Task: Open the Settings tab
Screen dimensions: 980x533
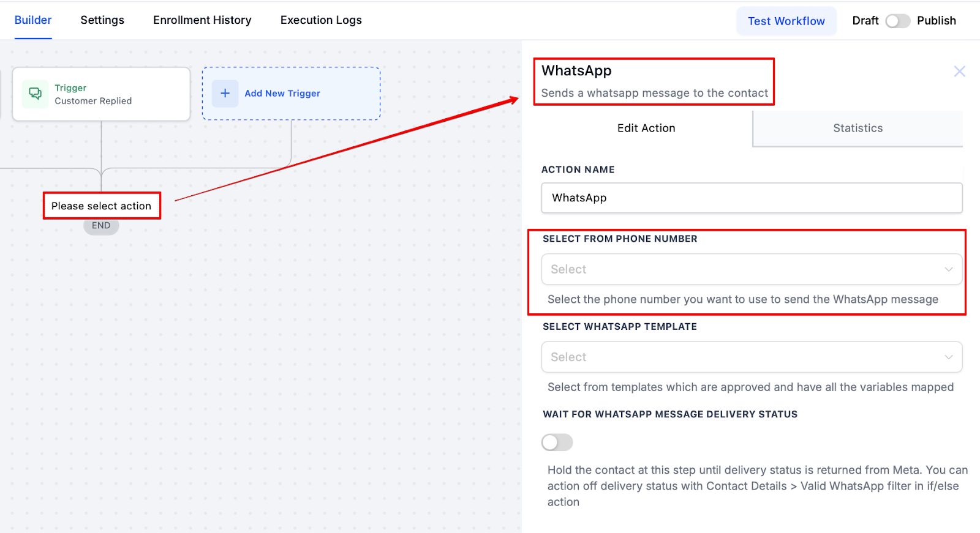Action: coord(102,20)
